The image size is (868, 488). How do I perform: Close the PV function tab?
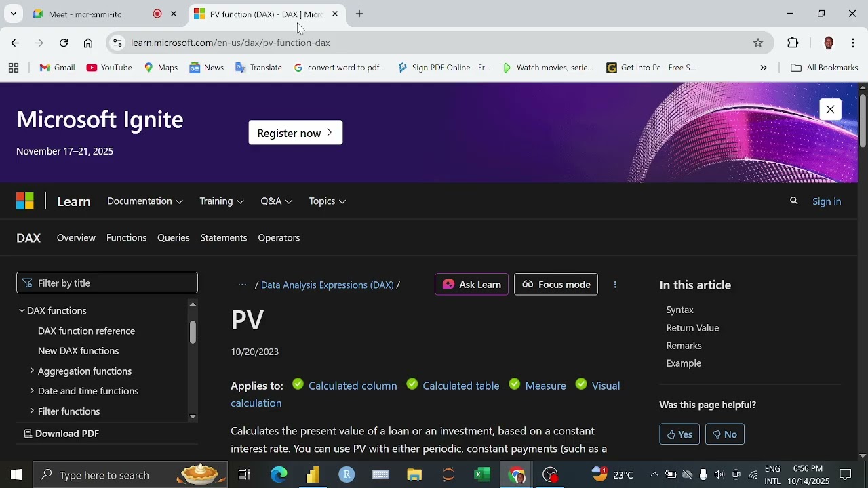click(x=335, y=14)
